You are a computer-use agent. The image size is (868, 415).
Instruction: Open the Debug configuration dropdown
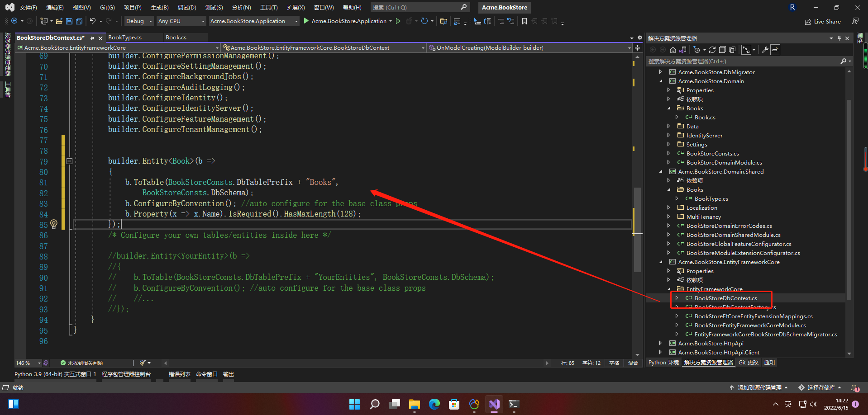tap(139, 21)
